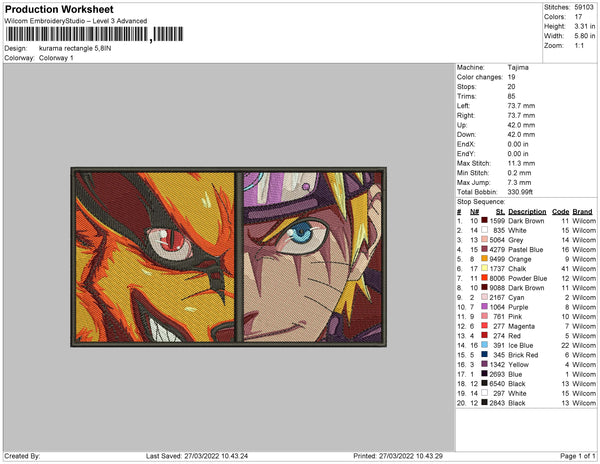Click the design name kurama rectangle 5,8IN
This screenshot has width=600, height=464.
click(x=75, y=48)
